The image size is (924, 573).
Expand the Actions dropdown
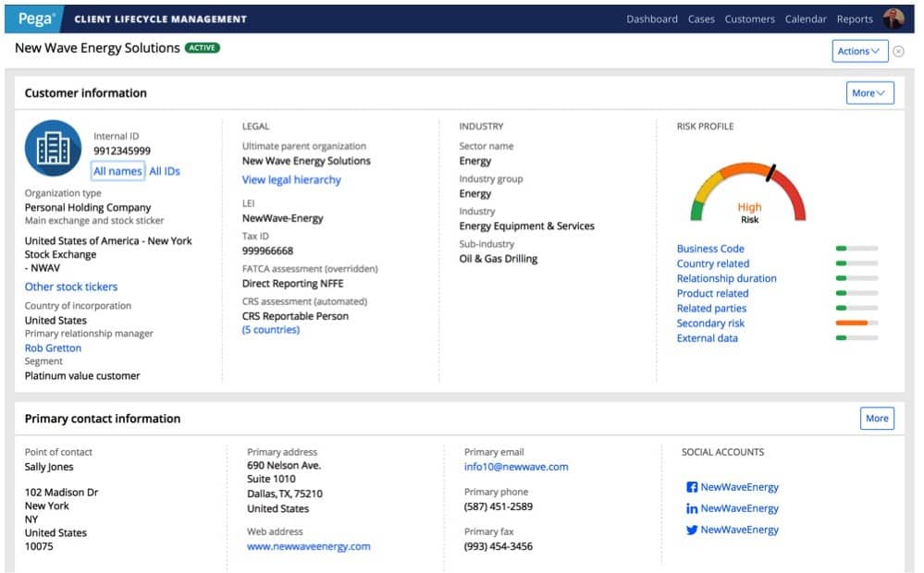tap(860, 51)
